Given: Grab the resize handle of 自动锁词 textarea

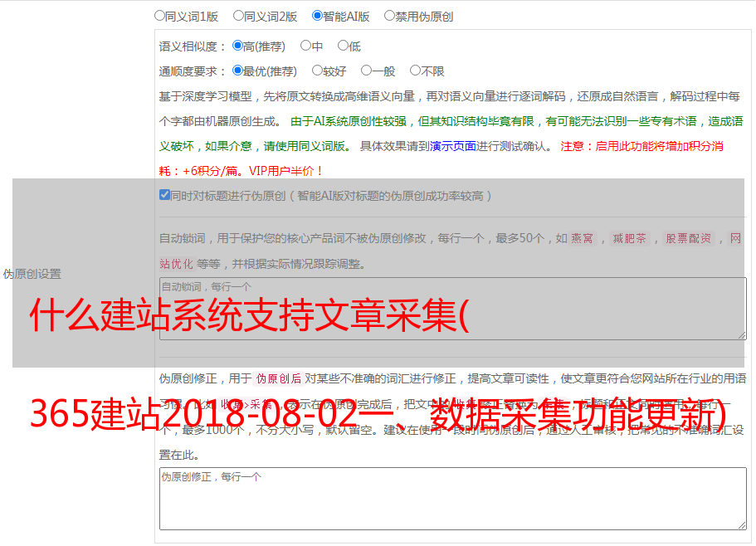Looking at the screenshot, I should (x=742, y=335).
